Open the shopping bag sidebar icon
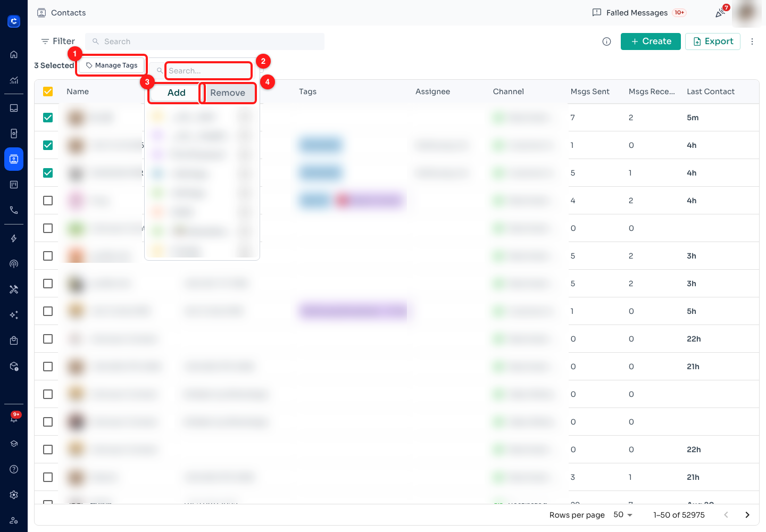Image resolution: width=766 pixels, height=532 pixels. click(x=14, y=340)
